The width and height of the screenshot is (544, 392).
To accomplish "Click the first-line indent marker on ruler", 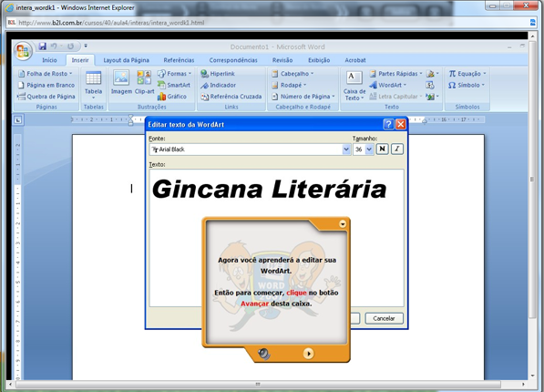I will tap(131, 118).
